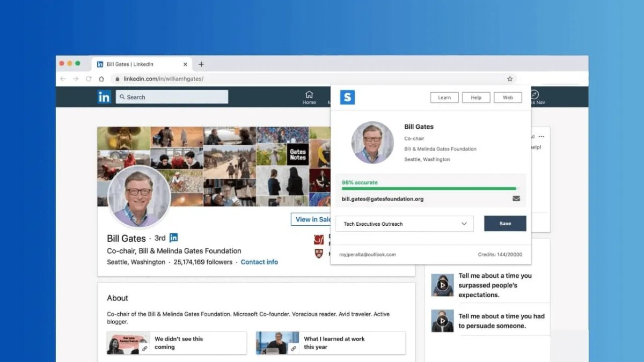Click the Save button
The image size is (644, 362).
click(x=505, y=224)
